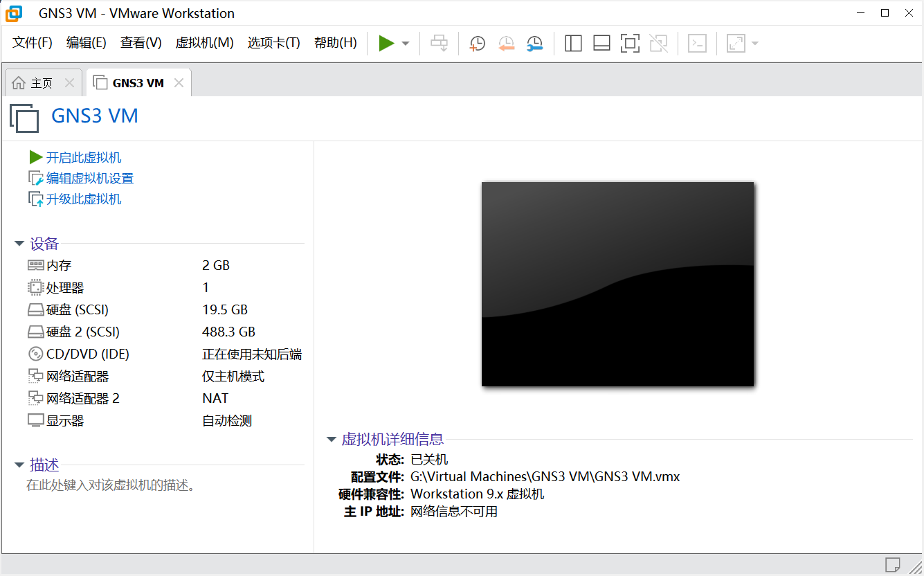Screen dimensions: 924x576
Task: Click the green power on toolbar icon
Action: click(x=387, y=43)
